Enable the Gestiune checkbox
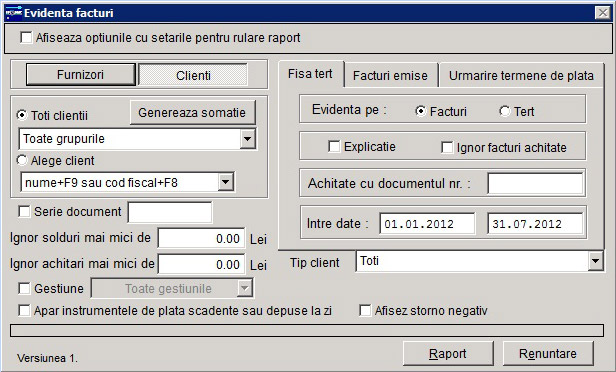 [x=24, y=288]
